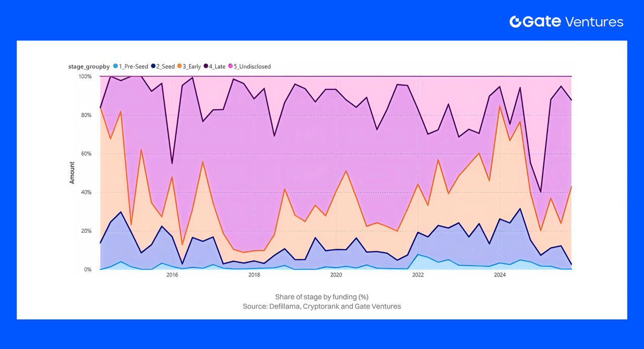Select the 2024 x-axis label

click(x=500, y=275)
